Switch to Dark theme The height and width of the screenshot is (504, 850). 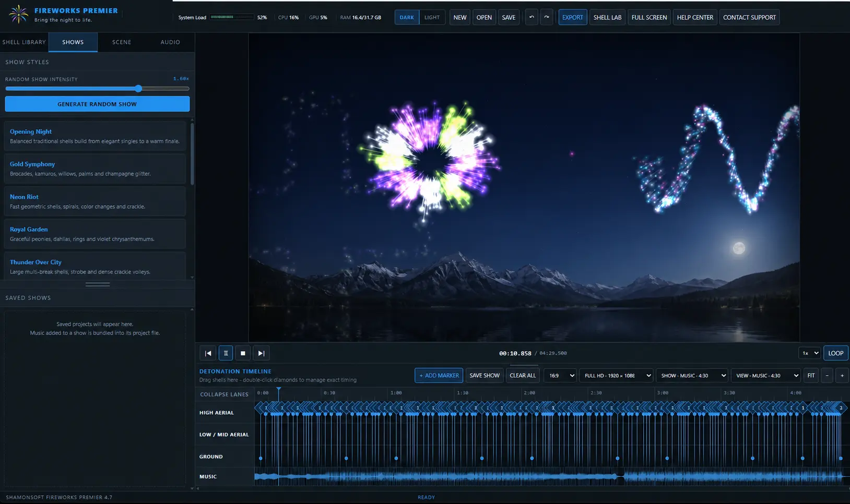(x=407, y=17)
